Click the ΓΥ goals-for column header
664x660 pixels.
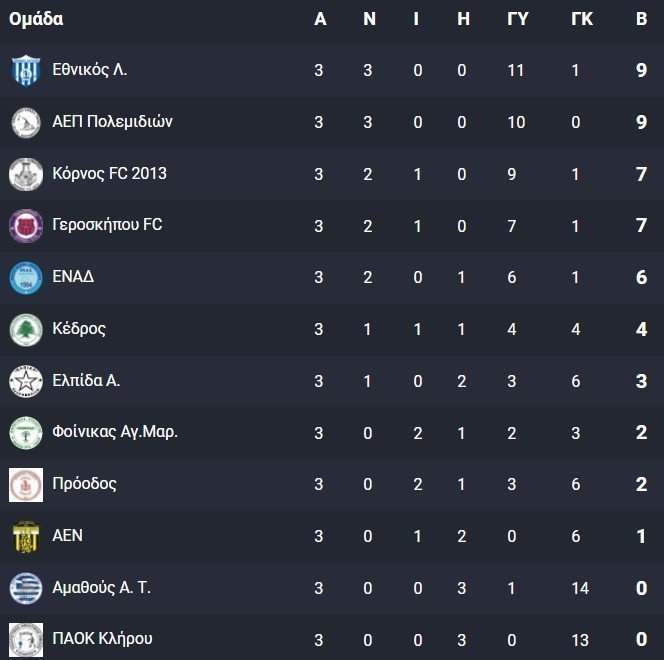[517, 19]
